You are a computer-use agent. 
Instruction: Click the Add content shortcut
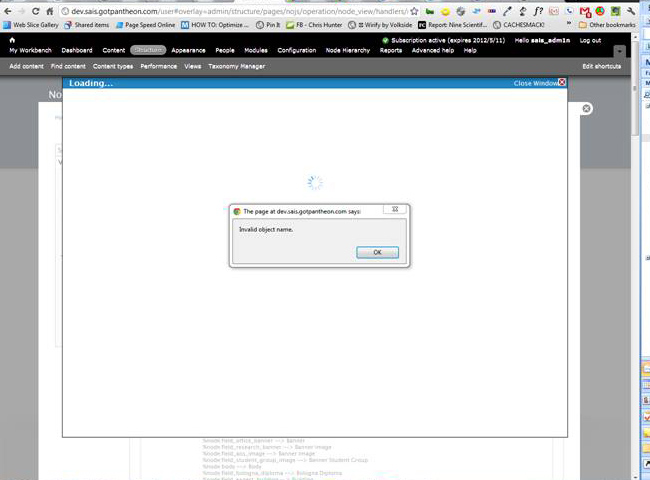pyautogui.click(x=26, y=66)
